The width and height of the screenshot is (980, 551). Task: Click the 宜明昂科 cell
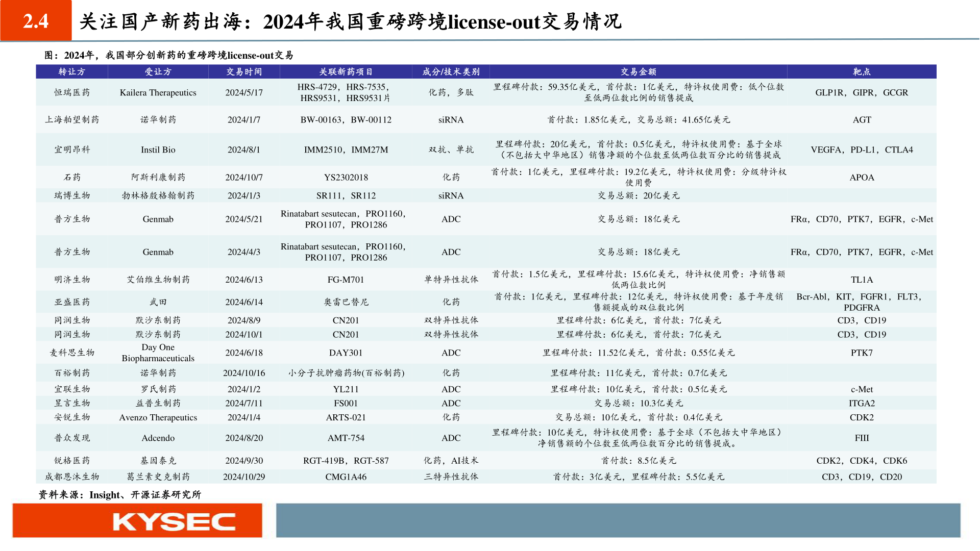[72, 149]
